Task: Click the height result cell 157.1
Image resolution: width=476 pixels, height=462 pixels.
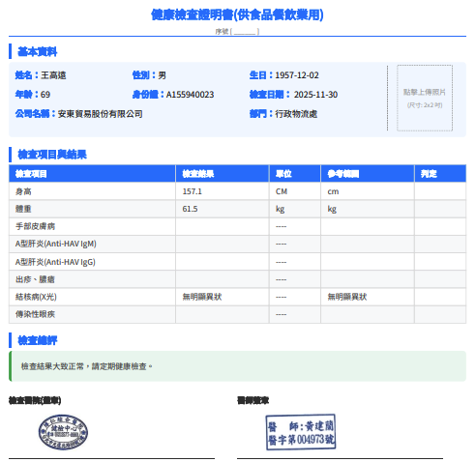Action: (x=223, y=191)
